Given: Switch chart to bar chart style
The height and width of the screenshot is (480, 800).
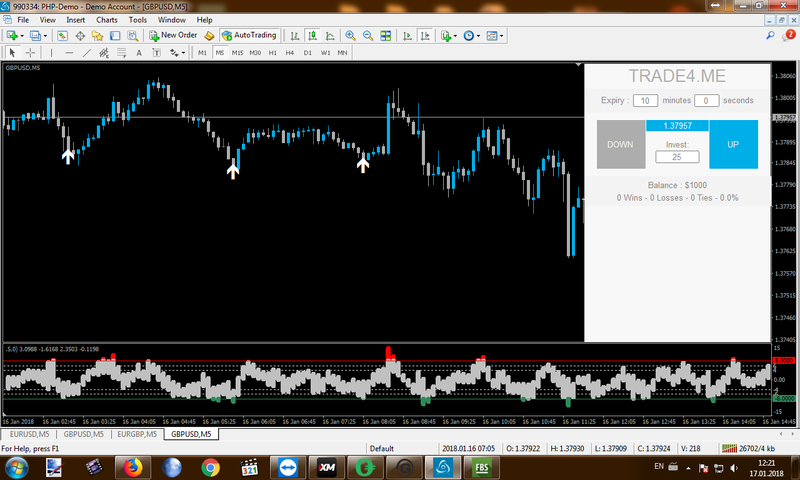Looking at the screenshot, I should pyautogui.click(x=295, y=36).
